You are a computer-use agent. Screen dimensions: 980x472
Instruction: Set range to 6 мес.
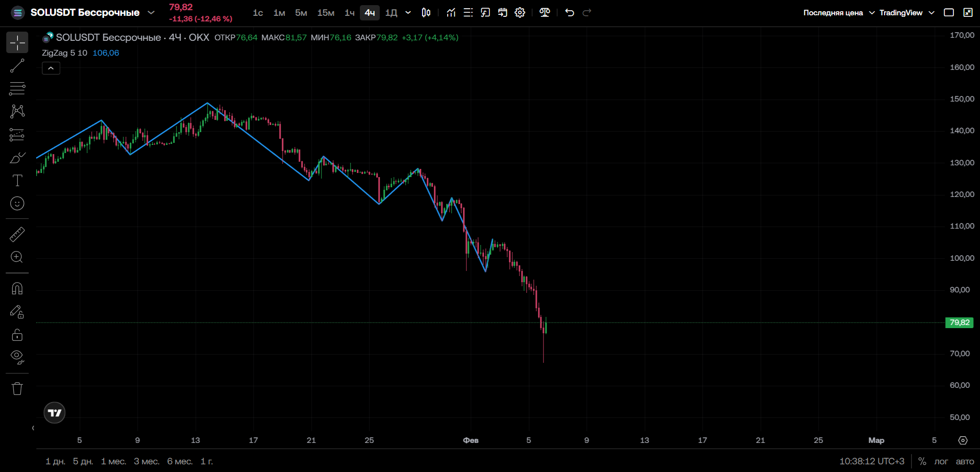point(180,461)
